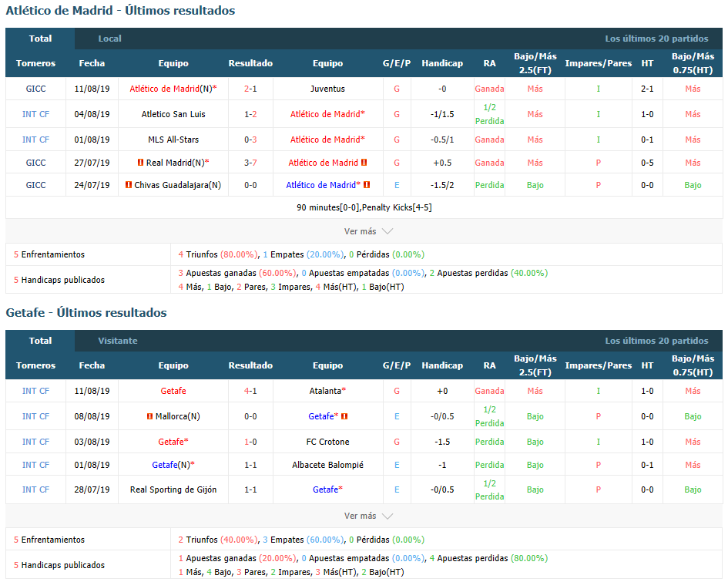Click the 2-1 result against Juventus
728x582 pixels.
(x=250, y=89)
